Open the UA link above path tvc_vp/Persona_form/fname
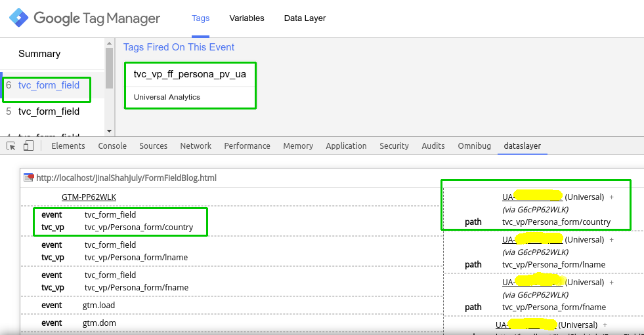 (532, 283)
